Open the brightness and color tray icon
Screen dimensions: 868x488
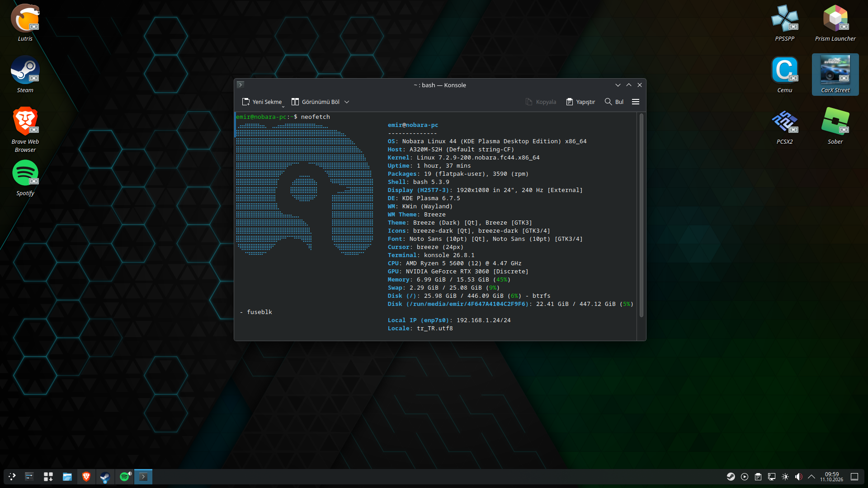[x=785, y=477]
